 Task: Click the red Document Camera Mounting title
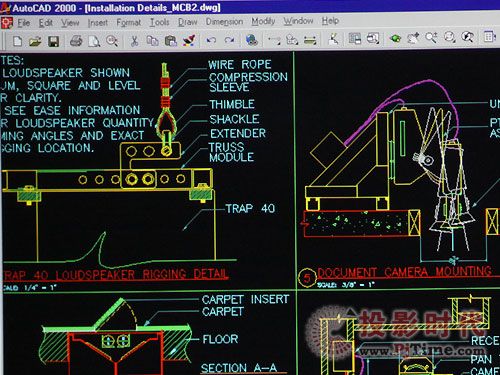[404, 272]
